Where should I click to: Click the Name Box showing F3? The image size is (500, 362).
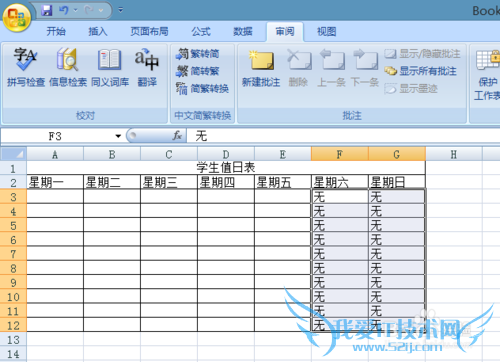tap(55, 136)
